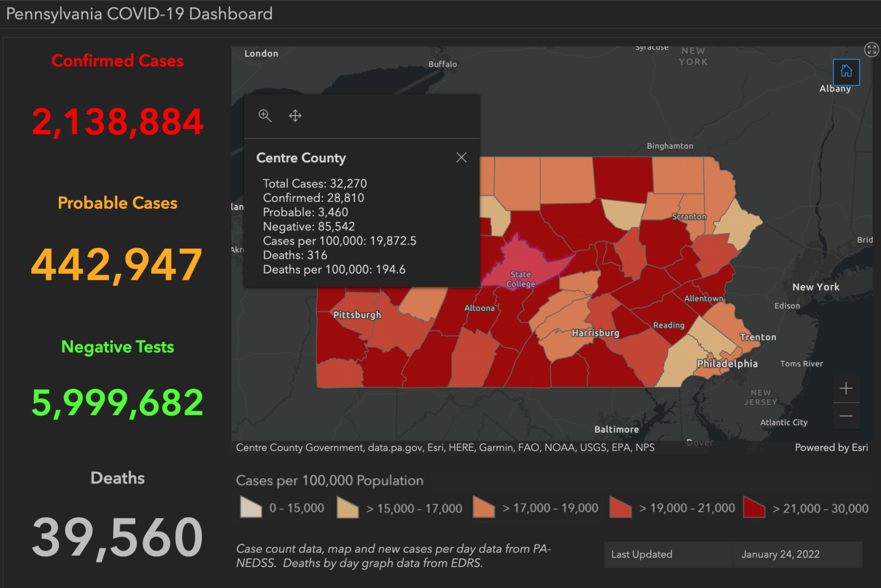Click the Philadelphia label on the map
Image resolution: width=881 pixels, height=588 pixels.
pyautogui.click(x=727, y=364)
